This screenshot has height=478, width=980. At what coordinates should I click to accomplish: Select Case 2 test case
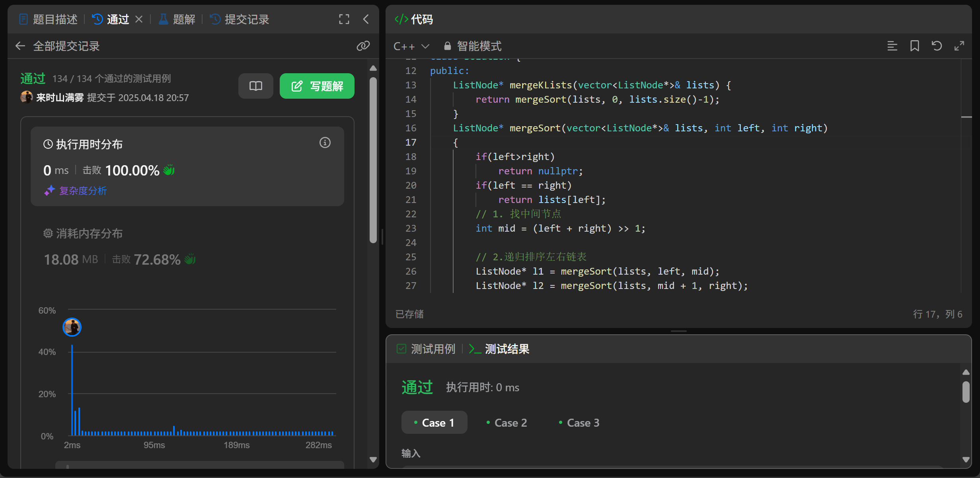(x=507, y=423)
